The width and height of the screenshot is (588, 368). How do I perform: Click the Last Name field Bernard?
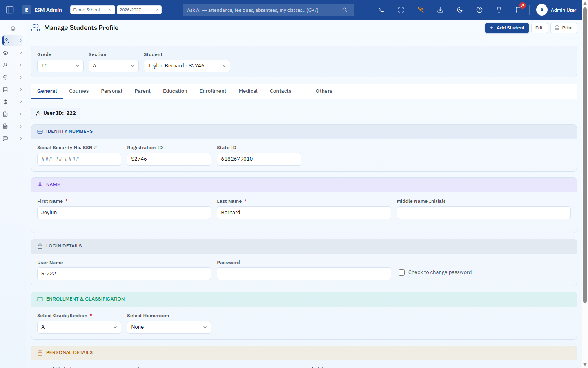304,213
